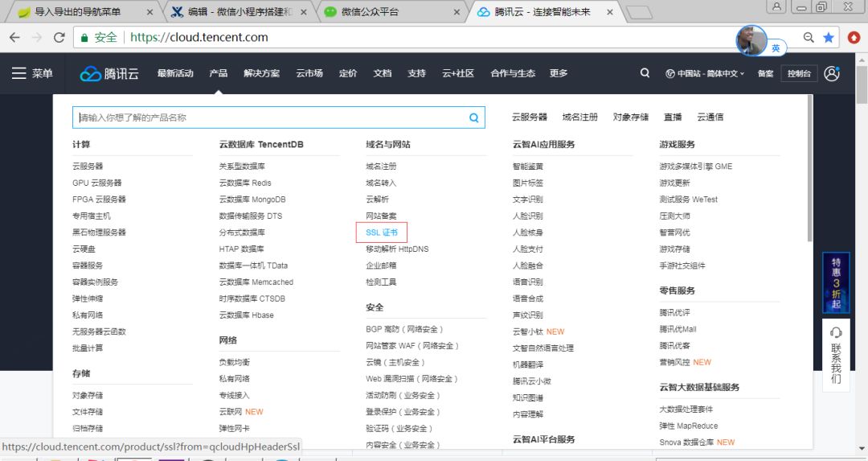Viewport: 868px width, 461px height.
Task: Switch to 编辑-微信小程序搭建 tab
Action: click(240, 11)
